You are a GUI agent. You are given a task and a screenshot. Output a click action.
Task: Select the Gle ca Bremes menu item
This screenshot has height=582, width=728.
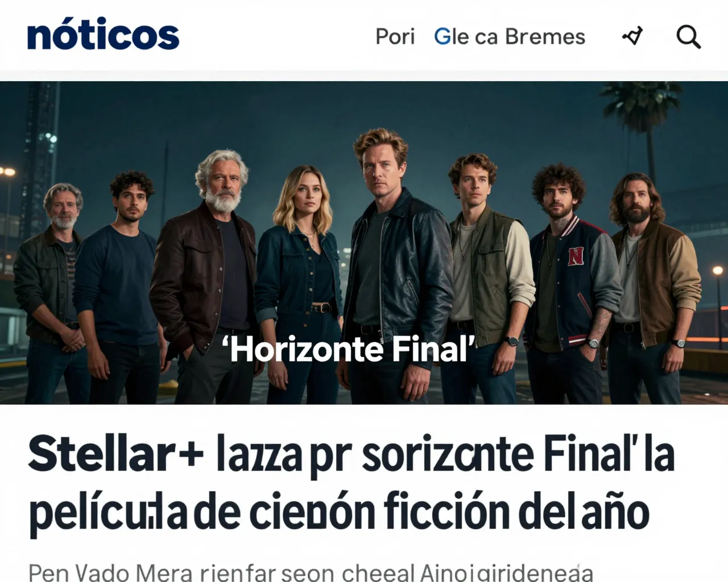pyautogui.click(x=509, y=37)
